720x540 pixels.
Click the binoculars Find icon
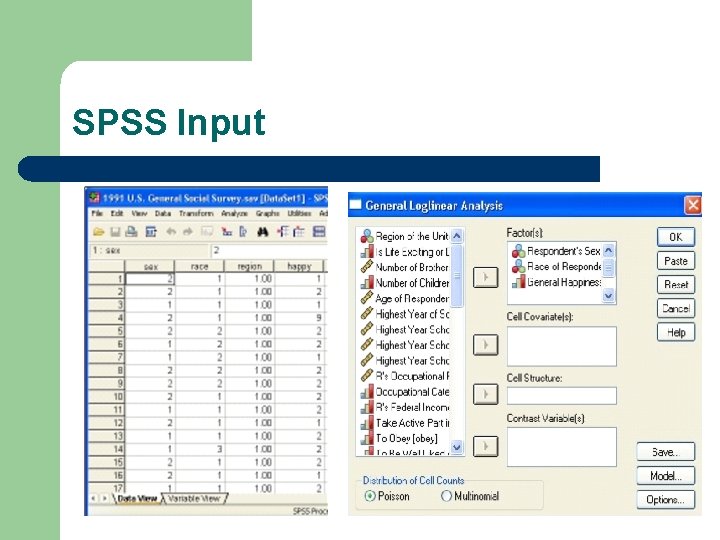click(x=263, y=232)
